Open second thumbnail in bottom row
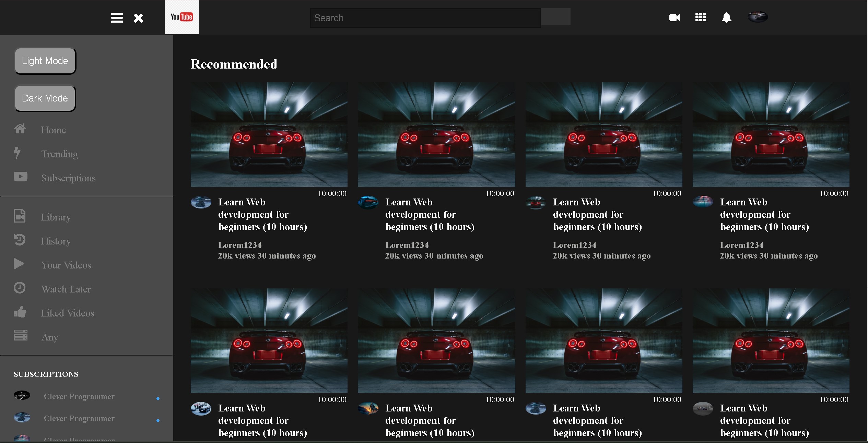The image size is (868, 443). click(x=436, y=340)
